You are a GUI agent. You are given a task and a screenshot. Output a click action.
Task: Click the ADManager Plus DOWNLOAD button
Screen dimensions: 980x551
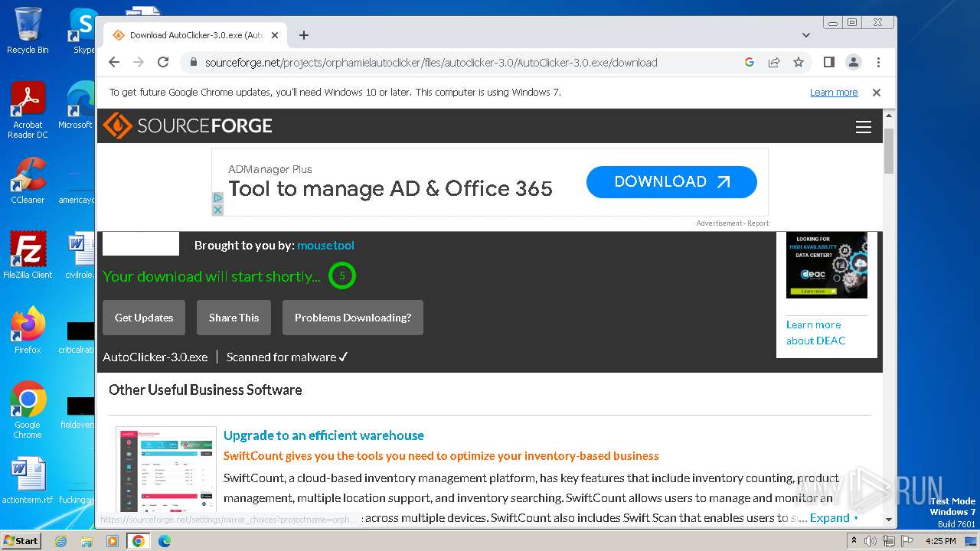tap(671, 182)
